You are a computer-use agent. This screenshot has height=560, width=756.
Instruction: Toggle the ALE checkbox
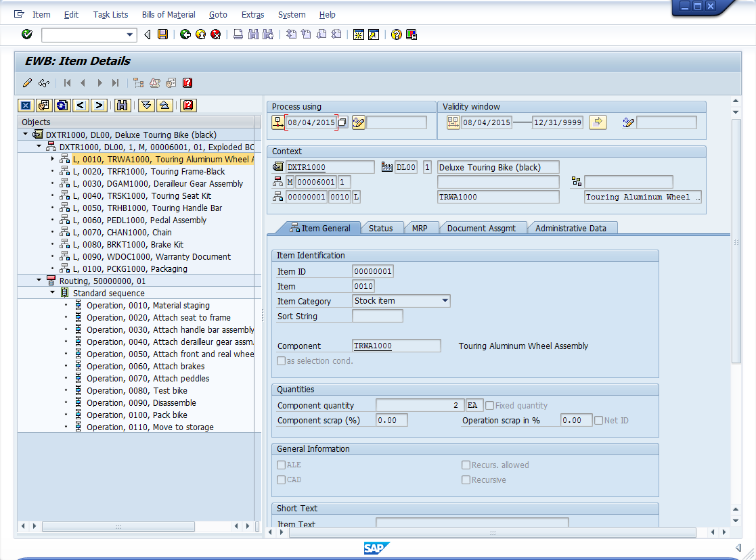281,465
